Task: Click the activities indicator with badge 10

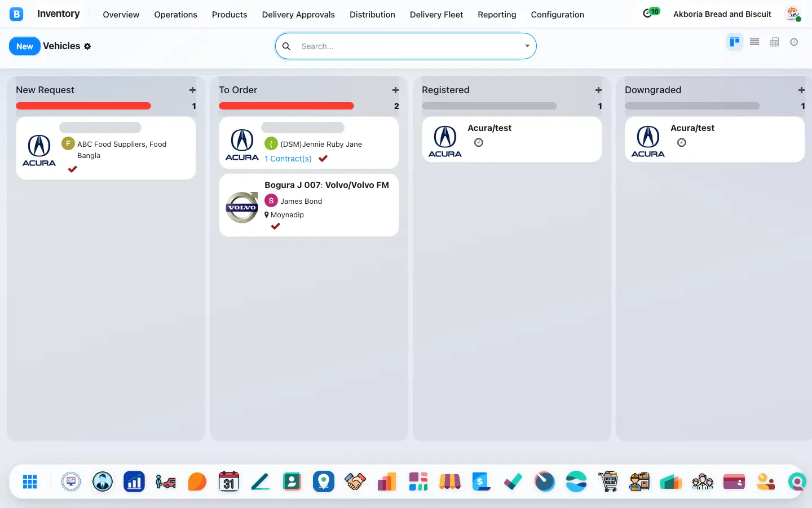Action: point(651,12)
